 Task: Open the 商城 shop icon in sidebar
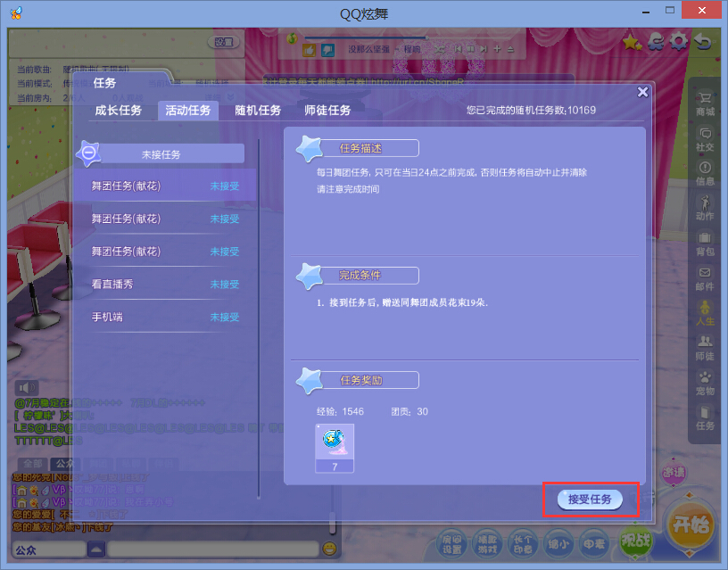705,103
